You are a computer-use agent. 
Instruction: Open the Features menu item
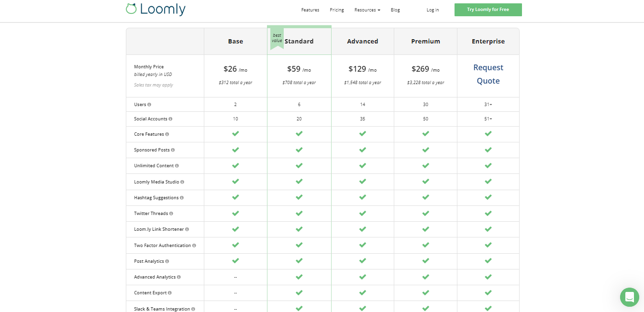(x=310, y=10)
